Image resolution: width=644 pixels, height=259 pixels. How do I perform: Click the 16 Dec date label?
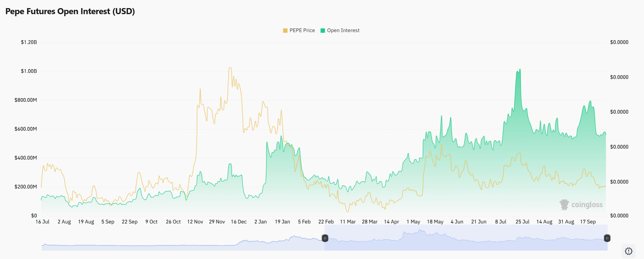pos(239,222)
